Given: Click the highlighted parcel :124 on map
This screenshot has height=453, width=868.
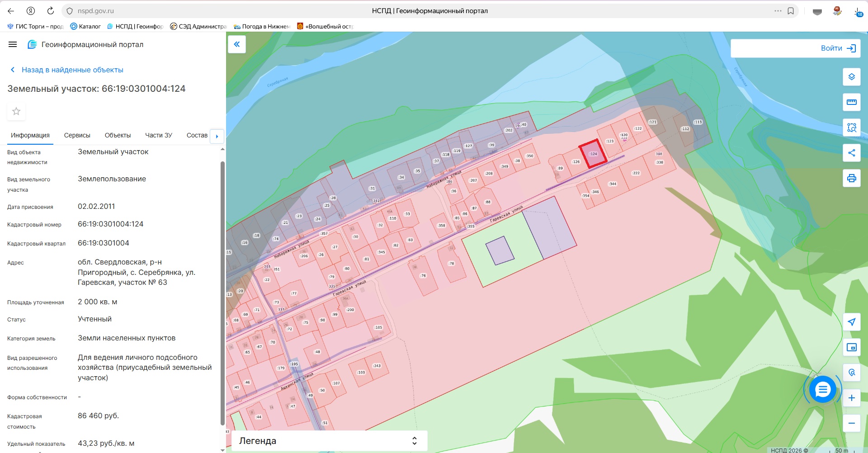Looking at the screenshot, I should (x=593, y=154).
